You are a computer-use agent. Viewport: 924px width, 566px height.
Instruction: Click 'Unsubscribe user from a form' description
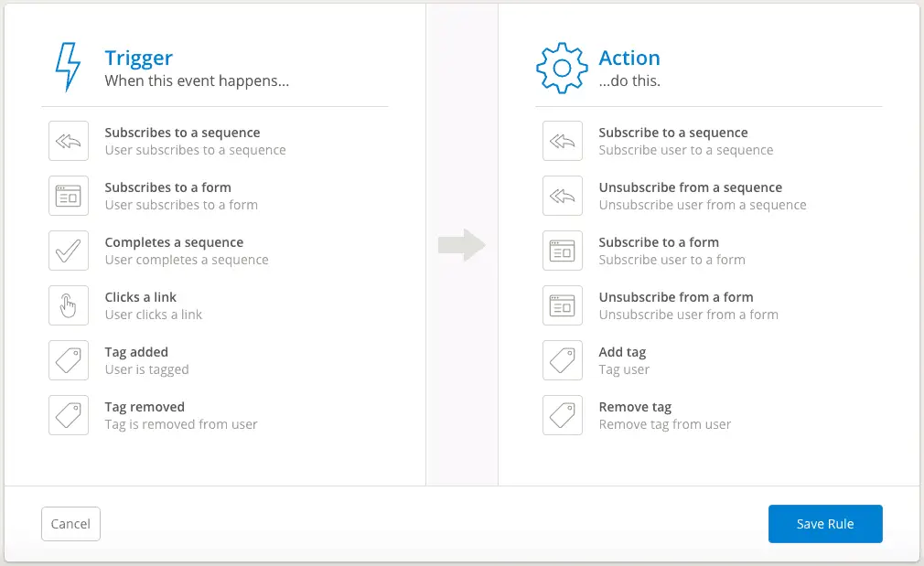coord(688,315)
